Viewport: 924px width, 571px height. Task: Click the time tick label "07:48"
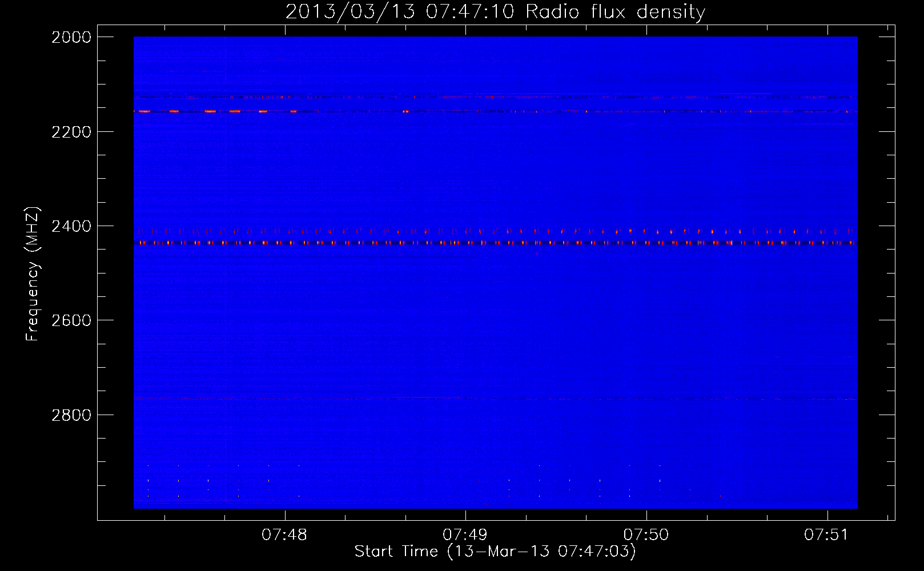tap(284, 535)
